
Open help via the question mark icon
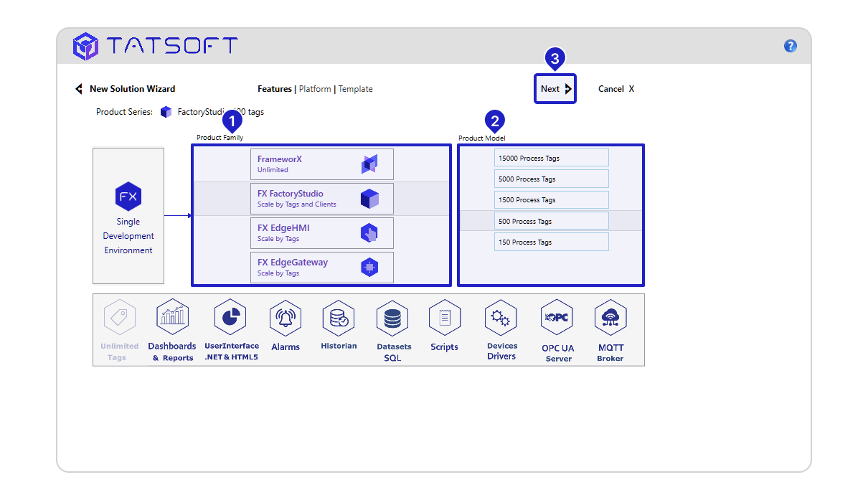pos(790,46)
